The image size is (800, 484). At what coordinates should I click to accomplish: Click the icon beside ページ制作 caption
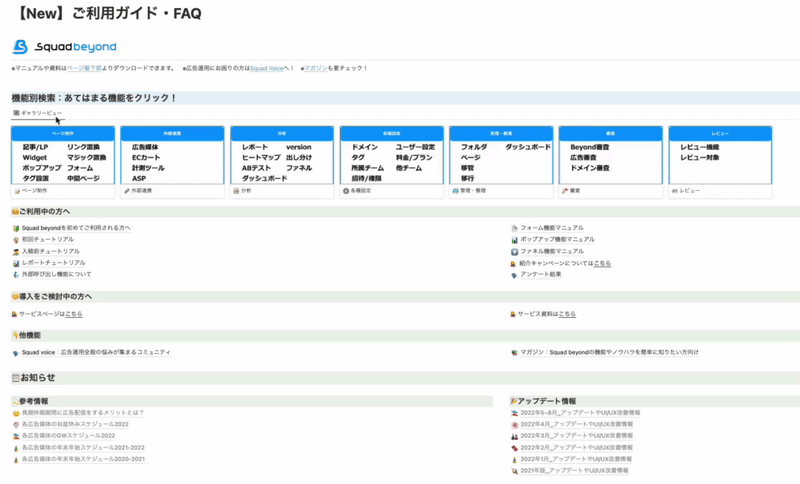coord(17,191)
